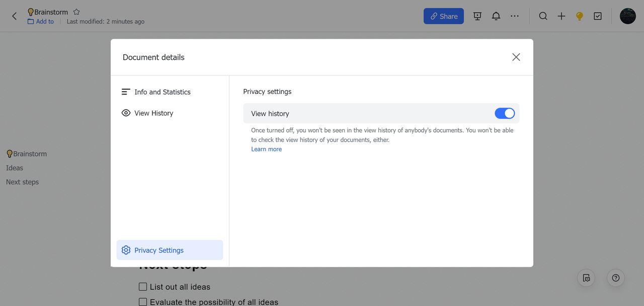The image size is (644, 306).
Task: Click the search magnifier icon
Action: pyautogui.click(x=543, y=16)
